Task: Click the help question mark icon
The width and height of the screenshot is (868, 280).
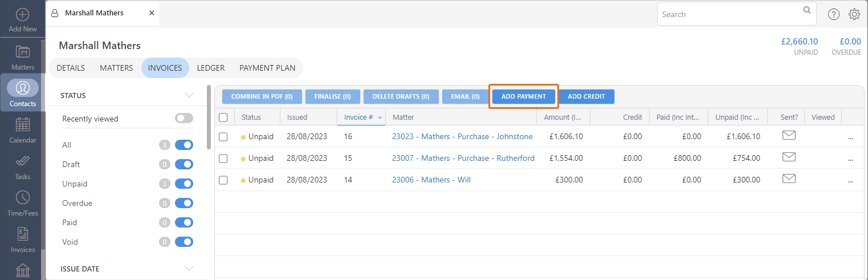Action: click(x=834, y=14)
